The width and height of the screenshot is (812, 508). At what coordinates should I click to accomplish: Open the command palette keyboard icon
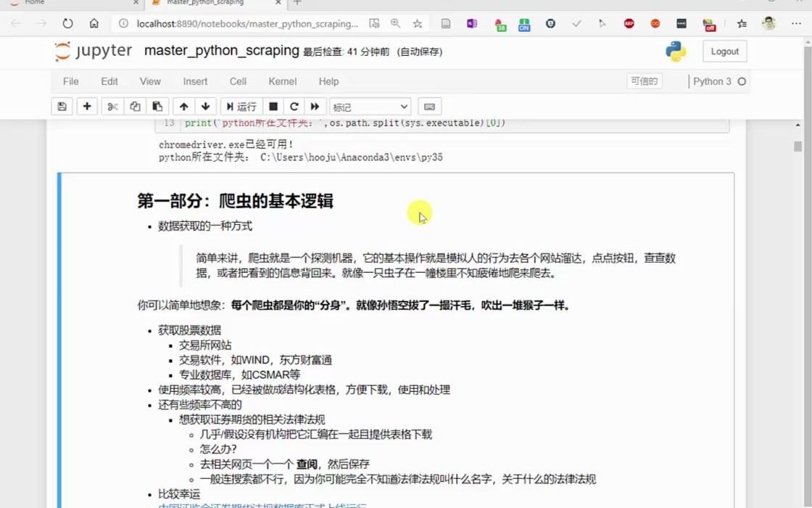429,106
